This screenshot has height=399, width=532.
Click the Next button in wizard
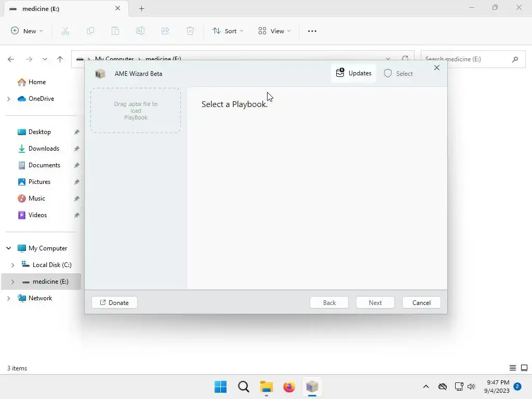tap(375, 303)
